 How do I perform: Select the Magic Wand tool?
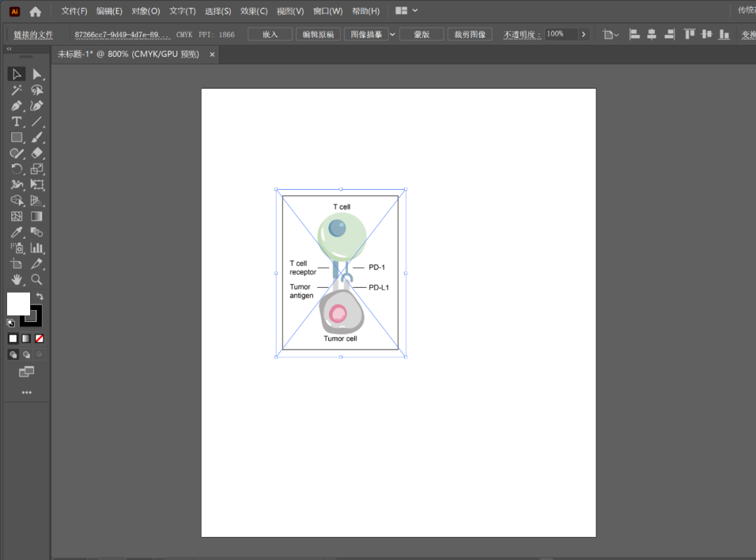coord(17,90)
